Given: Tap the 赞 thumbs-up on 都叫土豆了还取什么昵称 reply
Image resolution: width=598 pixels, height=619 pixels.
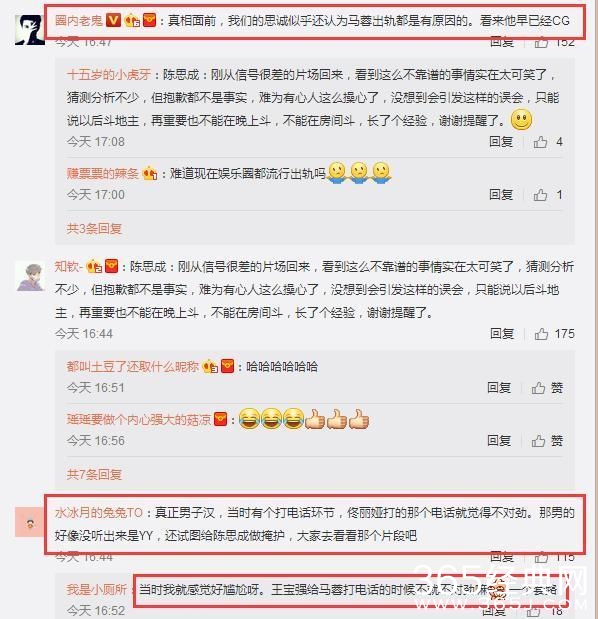Looking at the screenshot, I should (547, 388).
